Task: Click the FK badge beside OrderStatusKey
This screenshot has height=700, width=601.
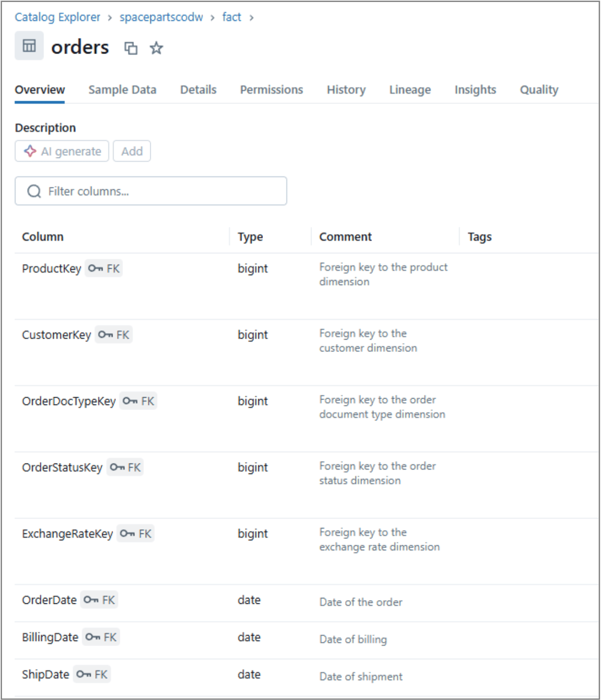Action: tap(125, 467)
